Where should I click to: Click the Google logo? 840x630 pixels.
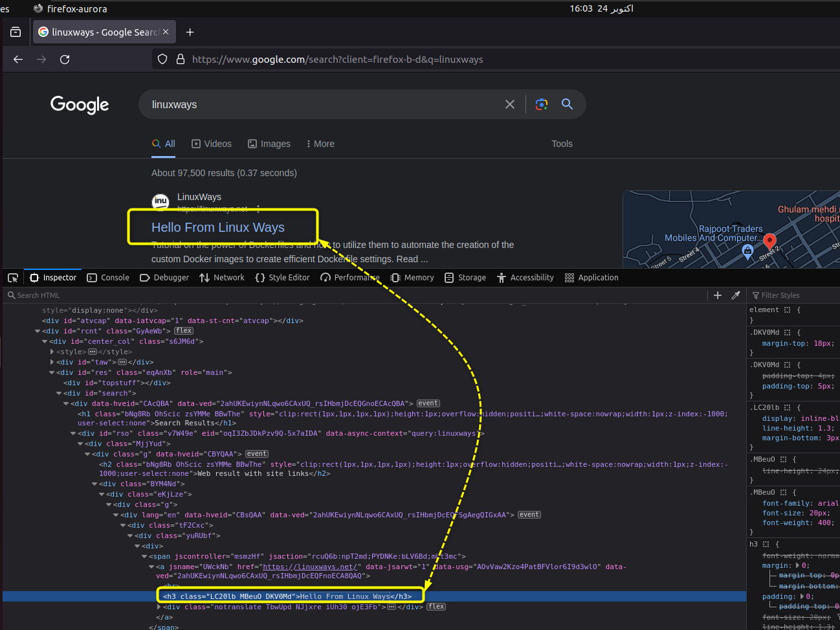click(x=80, y=104)
